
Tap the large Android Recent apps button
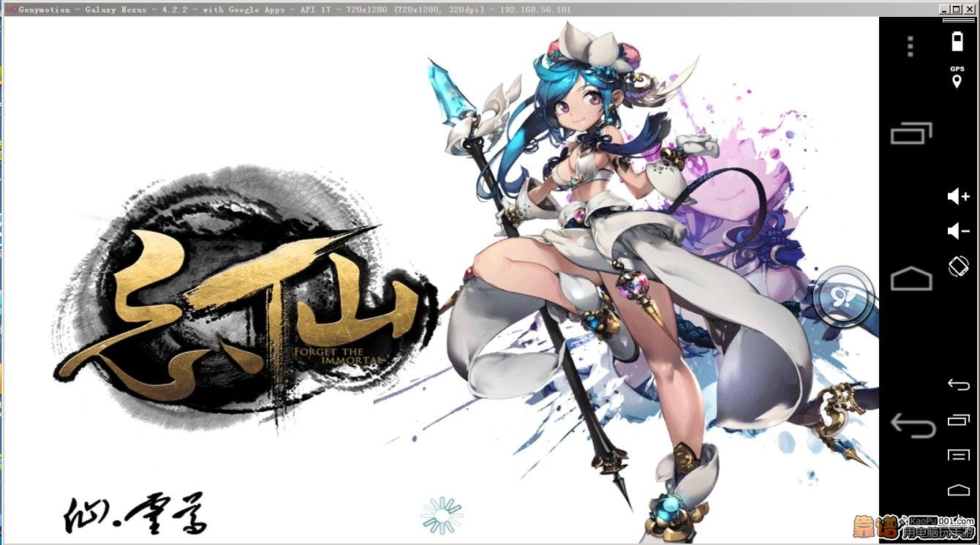click(911, 133)
